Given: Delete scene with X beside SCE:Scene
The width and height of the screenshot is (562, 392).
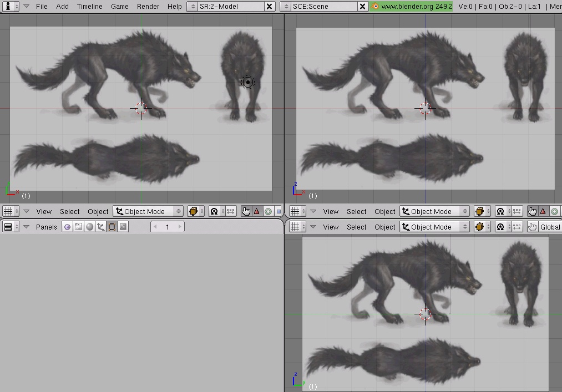Looking at the screenshot, I should click(363, 7).
